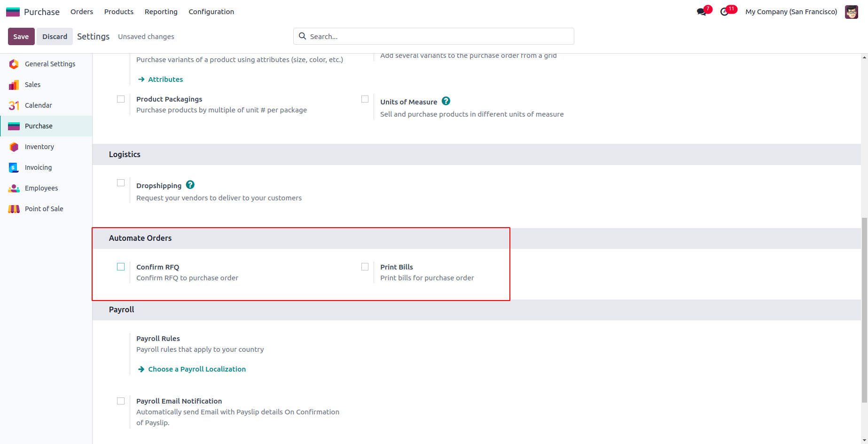Expand the Reporting menu

pos(161,12)
